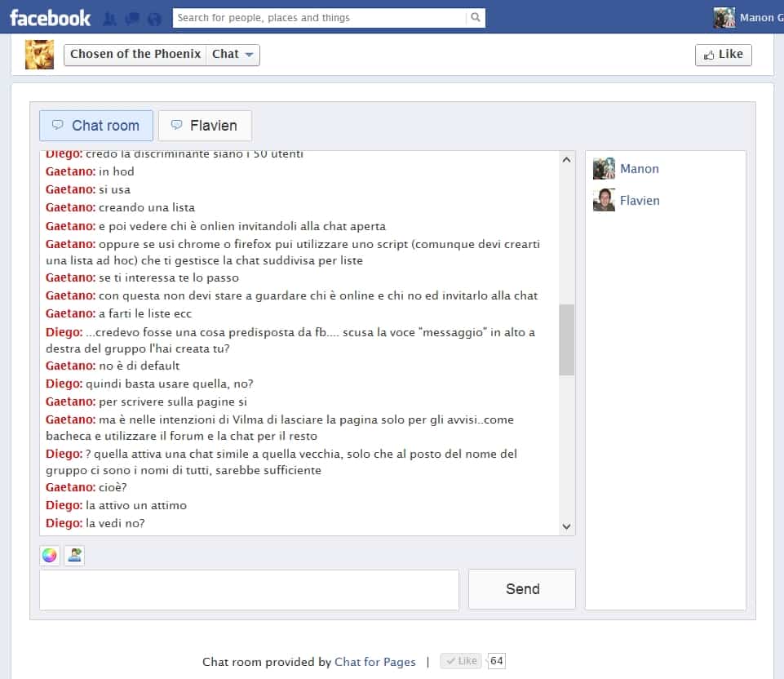
Task: Focus the chat message input field
Action: [249, 589]
